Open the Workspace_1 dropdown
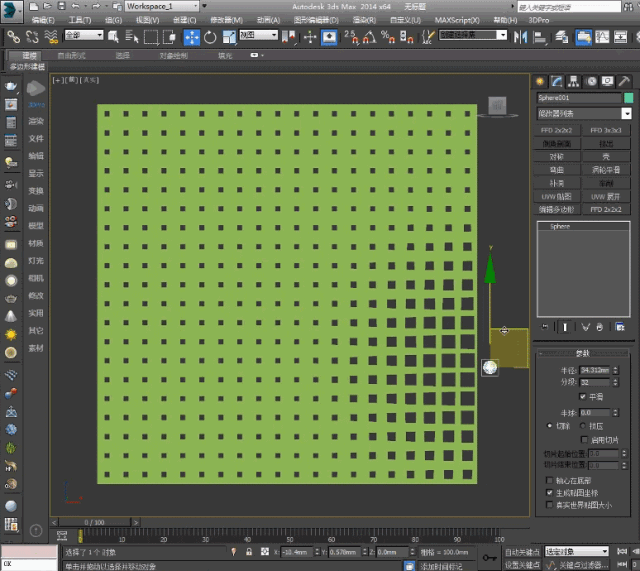The height and width of the screenshot is (571, 640). 162,6
